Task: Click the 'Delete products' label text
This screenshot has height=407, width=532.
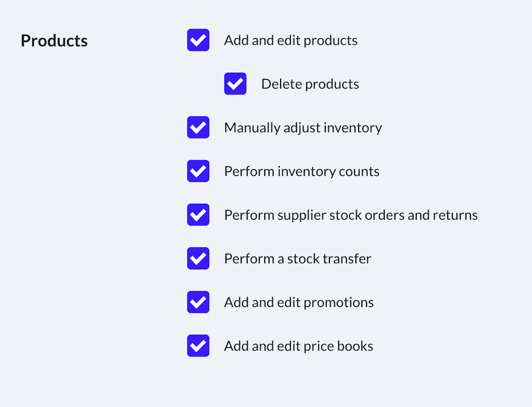Action: click(310, 84)
